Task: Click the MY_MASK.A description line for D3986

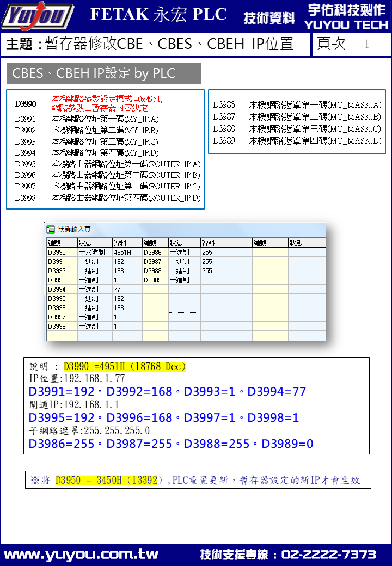Action: (x=315, y=104)
